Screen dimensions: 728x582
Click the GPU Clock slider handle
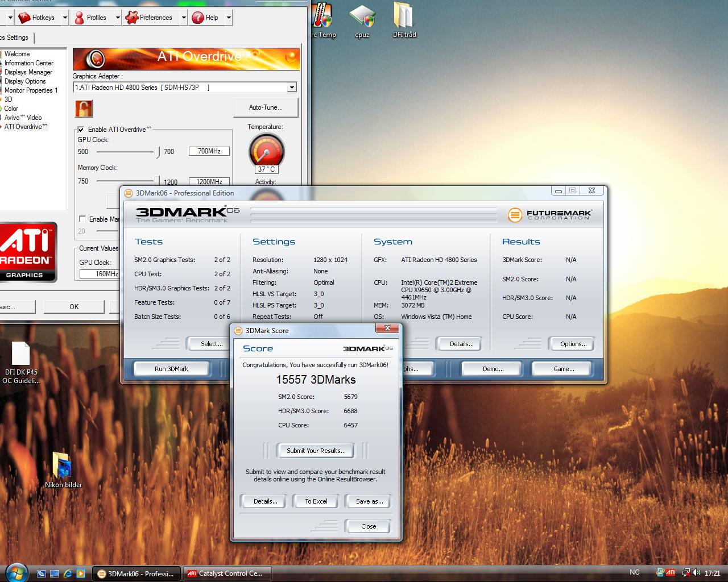(158, 152)
